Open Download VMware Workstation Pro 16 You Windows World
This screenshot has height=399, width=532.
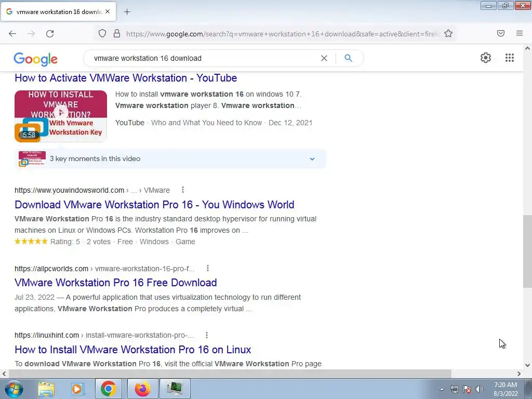click(x=154, y=205)
